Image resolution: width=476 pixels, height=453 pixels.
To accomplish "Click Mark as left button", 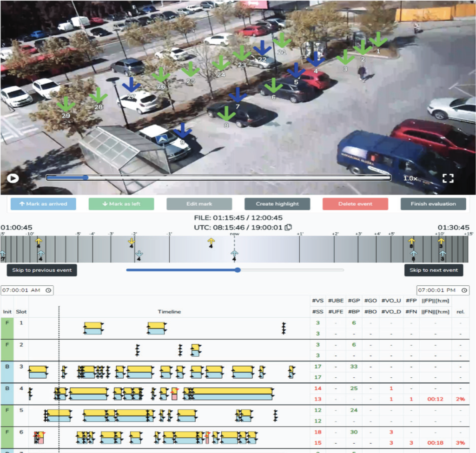I will tap(121, 204).
